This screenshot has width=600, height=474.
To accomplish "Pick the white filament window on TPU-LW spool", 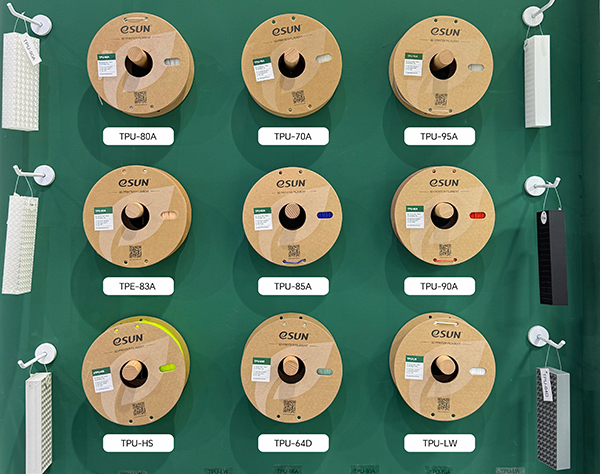I will pos(478,371).
